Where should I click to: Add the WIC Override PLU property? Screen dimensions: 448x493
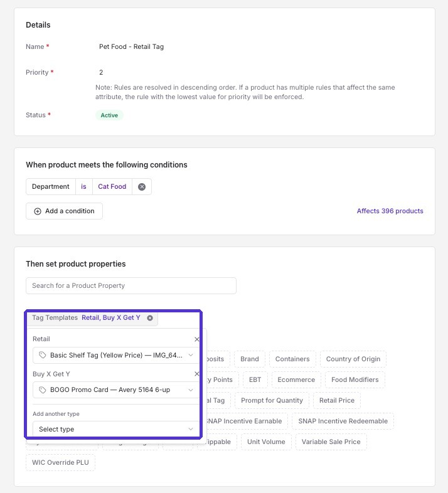(x=60, y=462)
